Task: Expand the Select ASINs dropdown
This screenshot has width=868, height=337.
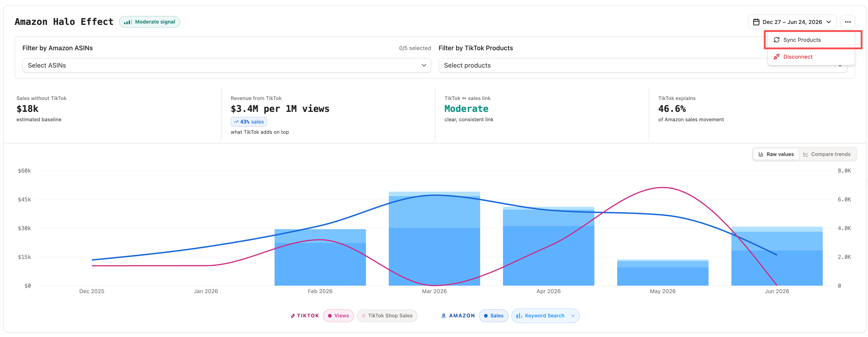Action: click(226, 65)
